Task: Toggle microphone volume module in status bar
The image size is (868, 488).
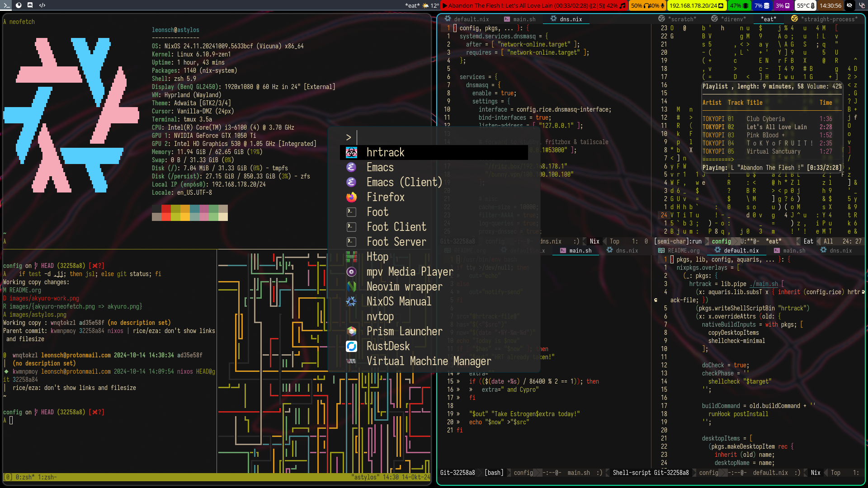Action: [x=658, y=5]
